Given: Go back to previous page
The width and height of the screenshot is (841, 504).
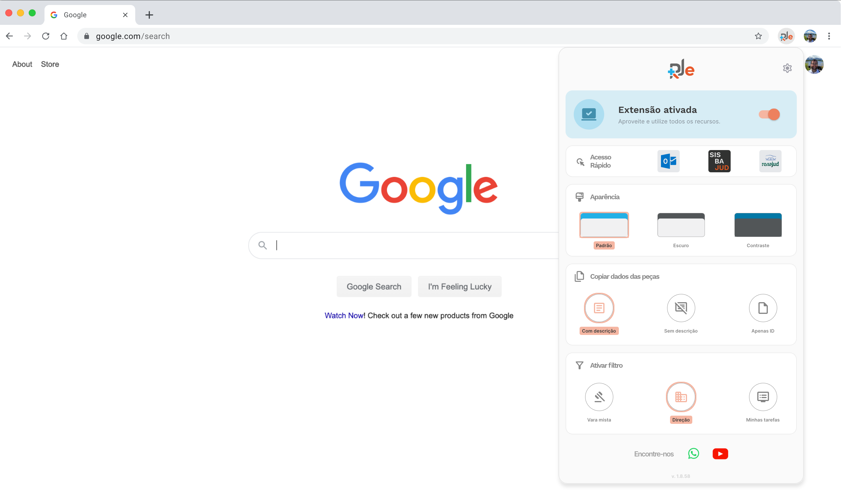Looking at the screenshot, I should [x=9, y=36].
